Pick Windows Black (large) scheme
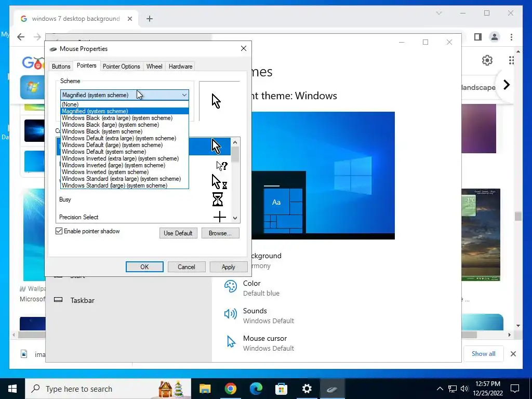This screenshot has width=532, height=399. (x=125, y=125)
